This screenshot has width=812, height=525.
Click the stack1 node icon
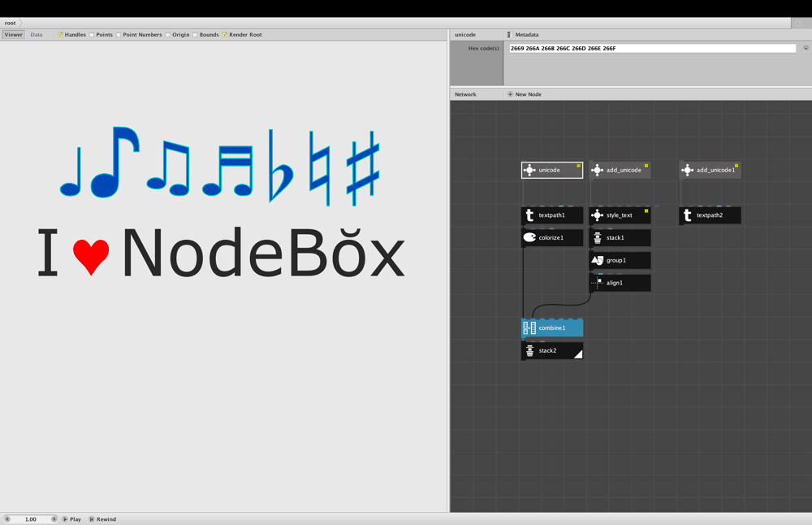coord(597,238)
